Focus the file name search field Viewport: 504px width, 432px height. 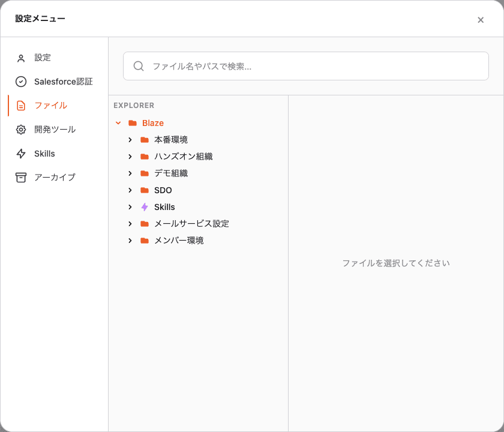tap(305, 66)
